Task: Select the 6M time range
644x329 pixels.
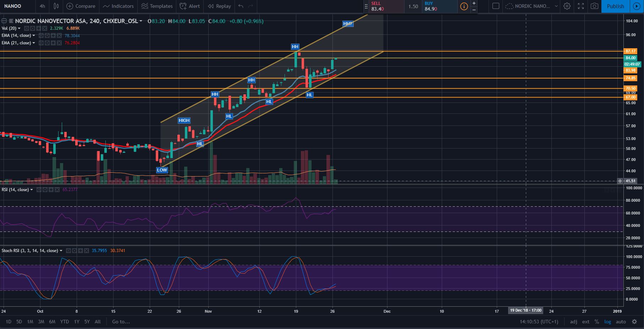Action: pos(52,322)
